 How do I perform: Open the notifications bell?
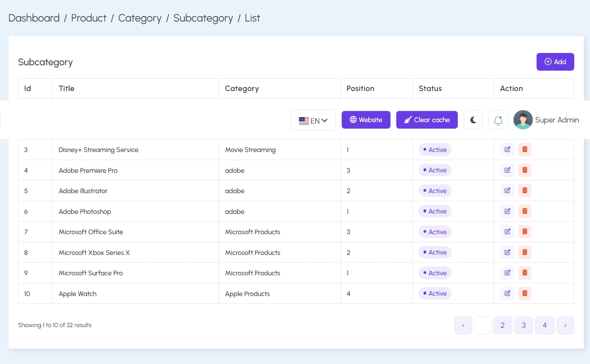(x=498, y=120)
